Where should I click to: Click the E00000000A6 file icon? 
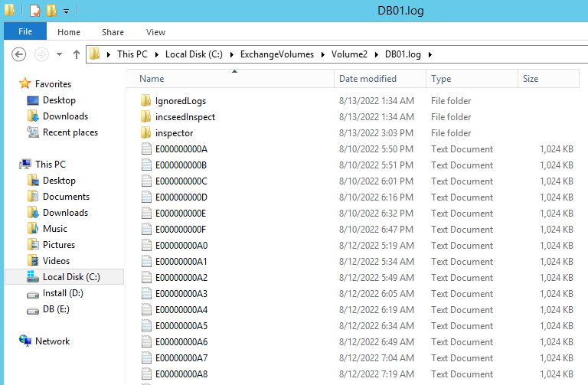[x=146, y=342]
